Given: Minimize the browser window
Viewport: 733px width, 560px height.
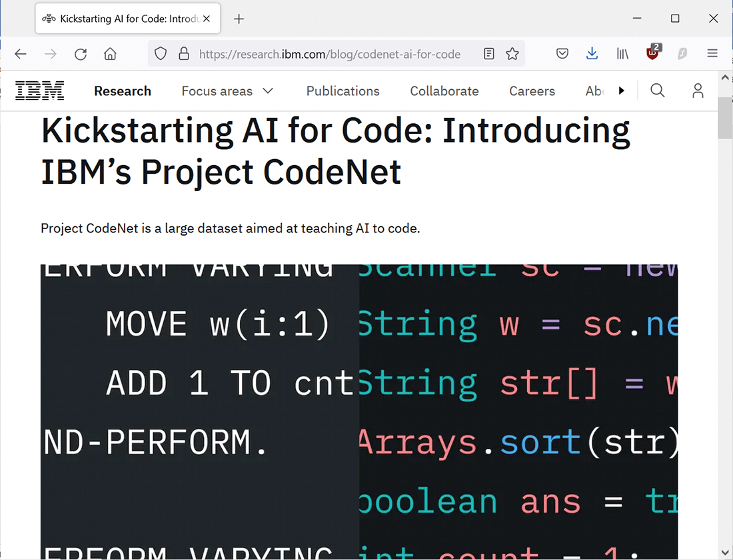Looking at the screenshot, I should click(636, 18).
